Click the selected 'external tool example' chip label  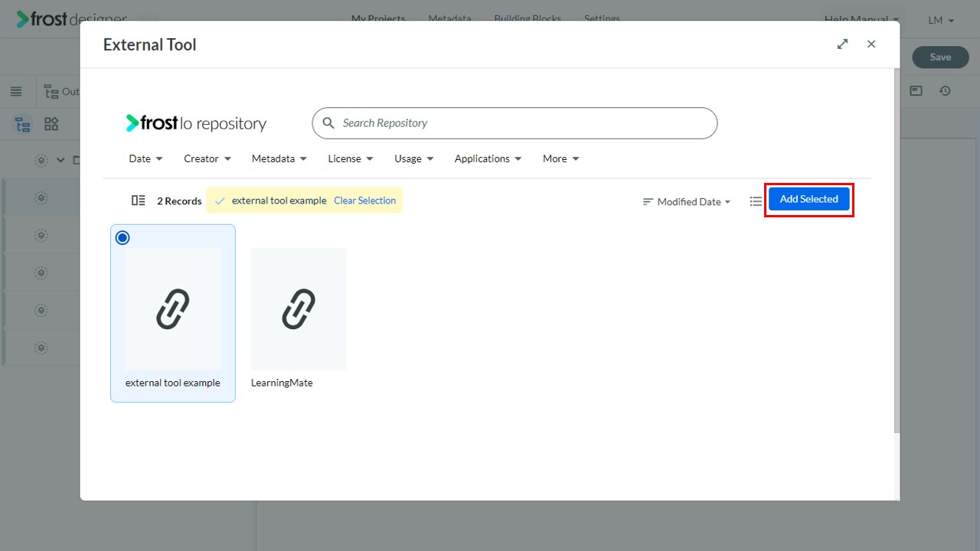click(x=279, y=201)
